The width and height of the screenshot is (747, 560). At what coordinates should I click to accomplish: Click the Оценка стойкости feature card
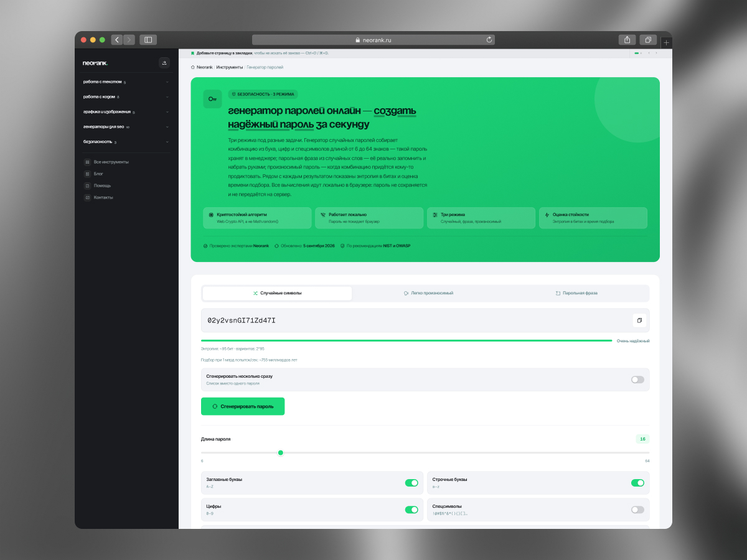tap(593, 218)
